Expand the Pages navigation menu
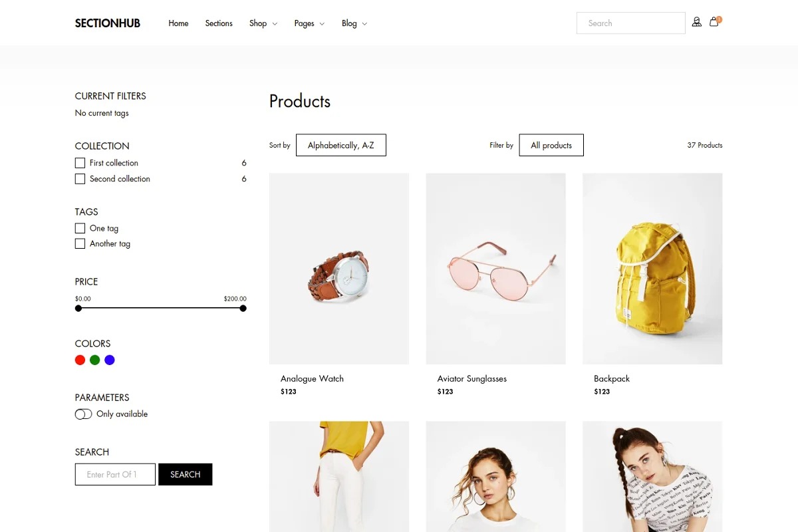This screenshot has width=798, height=532. click(309, 23)
